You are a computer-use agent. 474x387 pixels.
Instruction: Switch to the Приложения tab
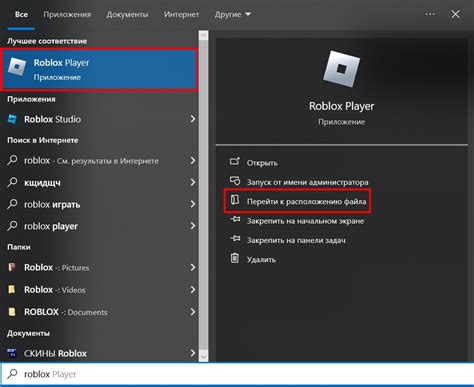[x=67, y=15]
